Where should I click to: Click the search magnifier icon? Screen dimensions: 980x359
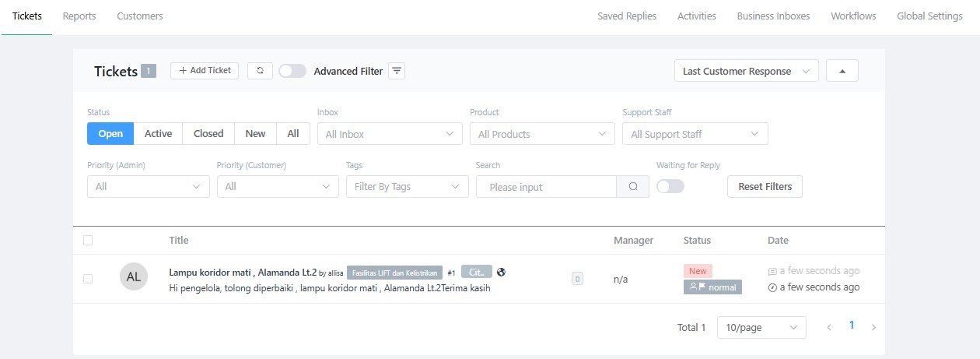point(633,187)
